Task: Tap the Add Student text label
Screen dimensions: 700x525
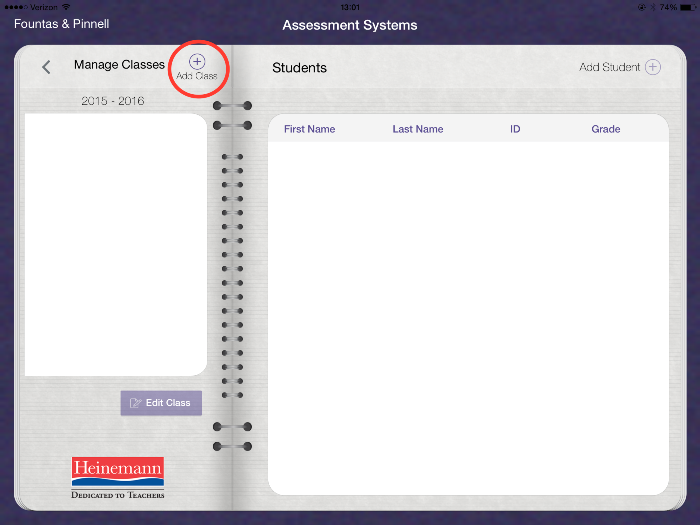Action: (609, 67)
